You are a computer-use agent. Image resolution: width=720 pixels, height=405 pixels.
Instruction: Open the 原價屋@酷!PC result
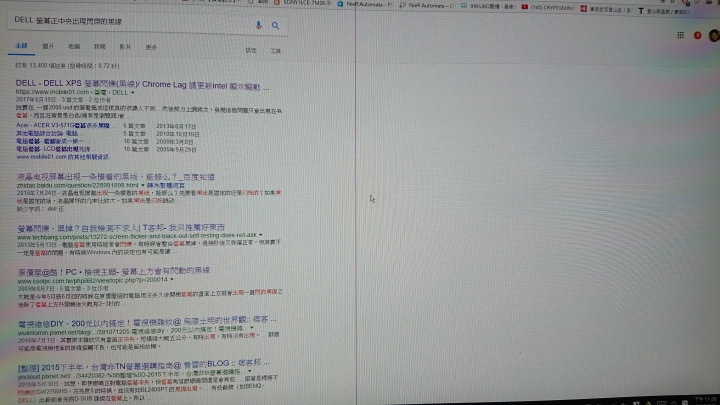point(114,271)
